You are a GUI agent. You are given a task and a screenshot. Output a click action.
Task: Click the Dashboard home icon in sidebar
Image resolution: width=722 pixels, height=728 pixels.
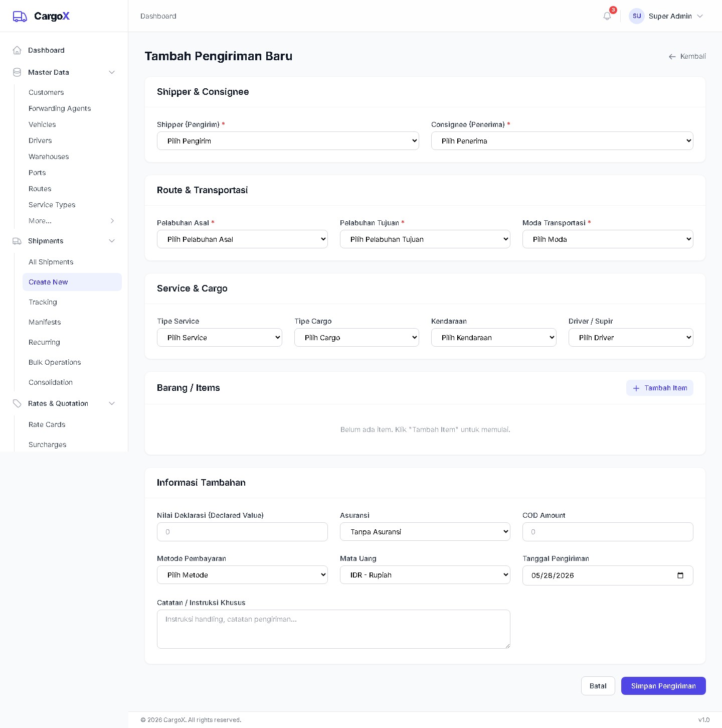click(17, 50)
